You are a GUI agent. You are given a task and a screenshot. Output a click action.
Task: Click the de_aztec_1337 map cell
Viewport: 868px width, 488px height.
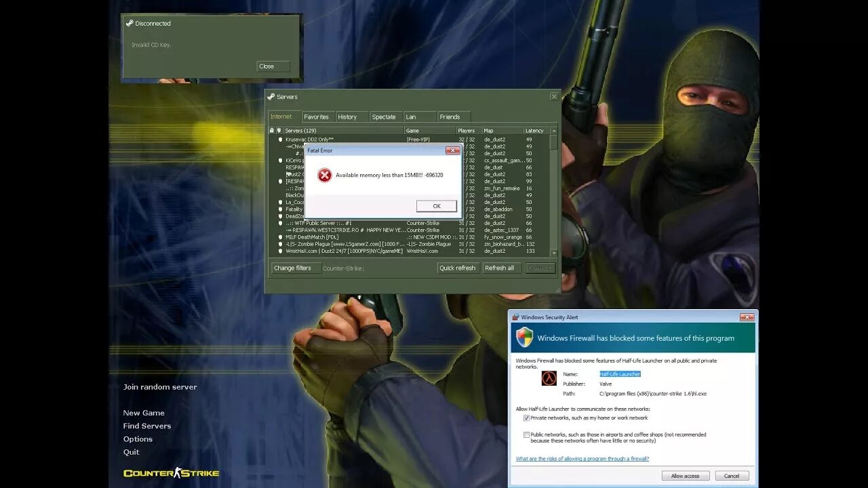[x=501, y=230]
